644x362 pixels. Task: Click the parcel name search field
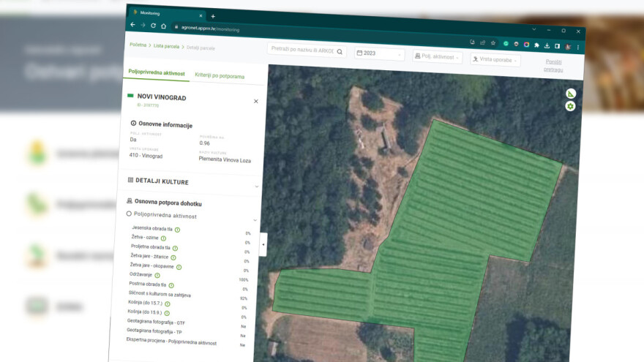coord(302,50)
